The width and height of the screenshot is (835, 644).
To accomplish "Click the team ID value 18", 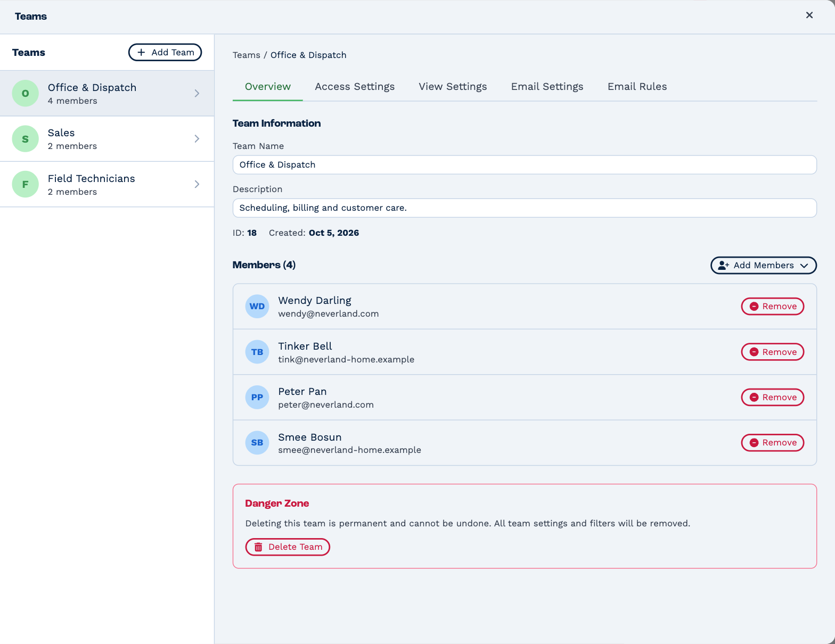I will [x=252, y=233].
